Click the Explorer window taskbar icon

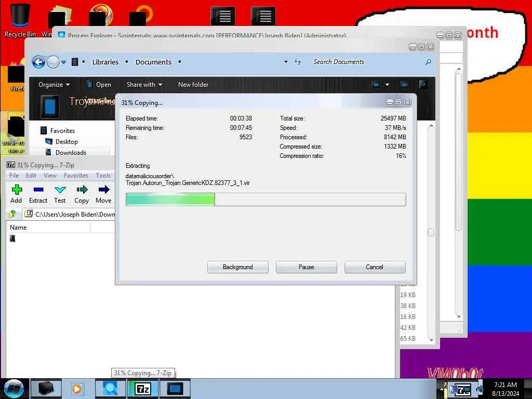pos(175,389)
